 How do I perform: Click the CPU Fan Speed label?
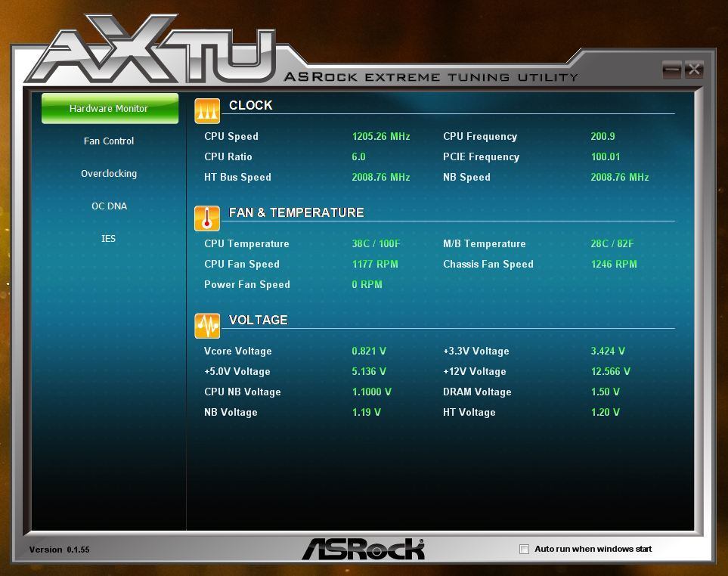242,264
